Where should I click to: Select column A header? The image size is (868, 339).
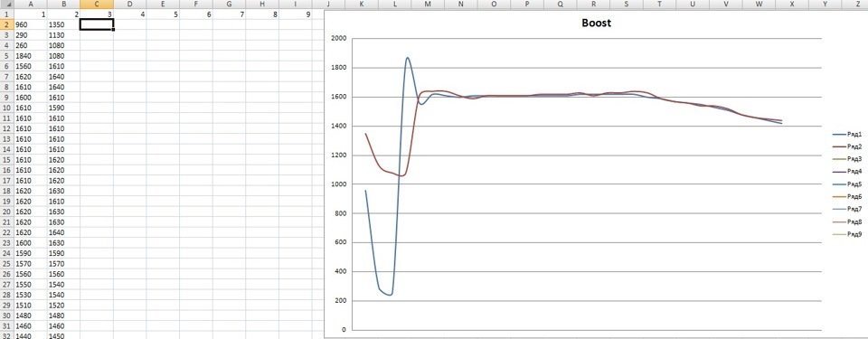coord(30,4)
